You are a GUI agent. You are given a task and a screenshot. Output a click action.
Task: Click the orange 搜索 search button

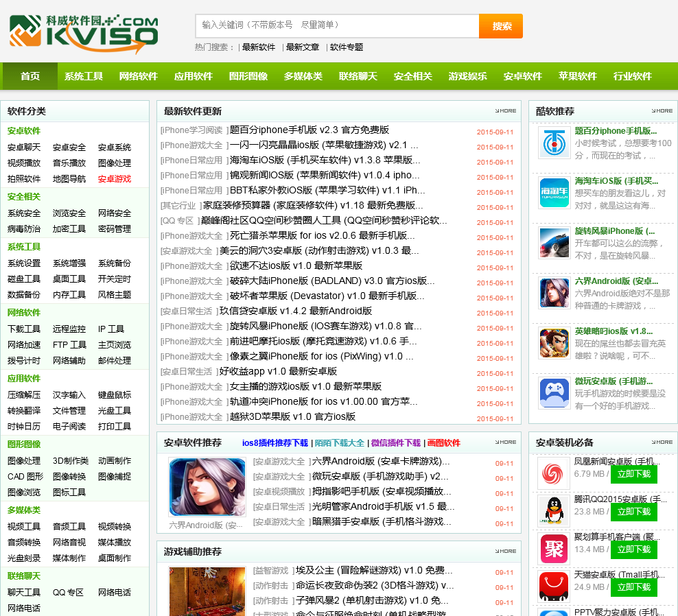501,26
